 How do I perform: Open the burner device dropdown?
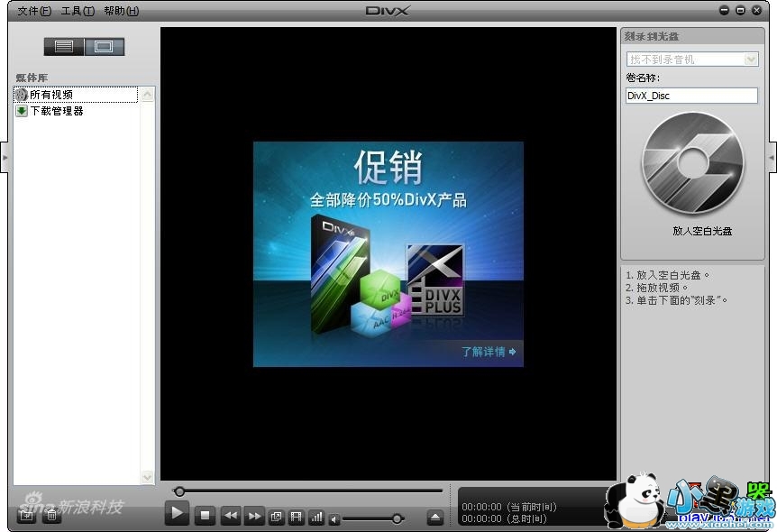[751, 59]
